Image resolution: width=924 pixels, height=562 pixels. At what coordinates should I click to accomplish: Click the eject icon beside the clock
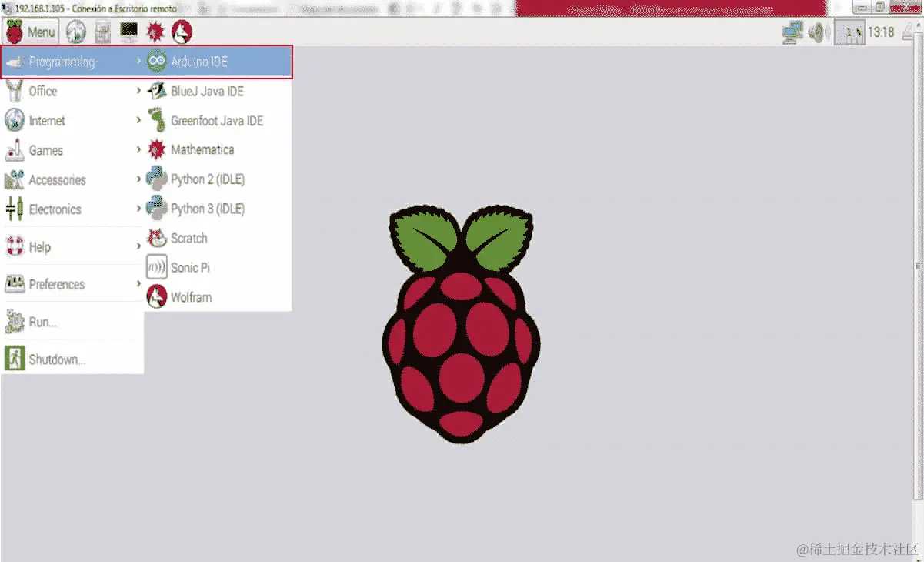pyautogui.click(x=909, y=32)
